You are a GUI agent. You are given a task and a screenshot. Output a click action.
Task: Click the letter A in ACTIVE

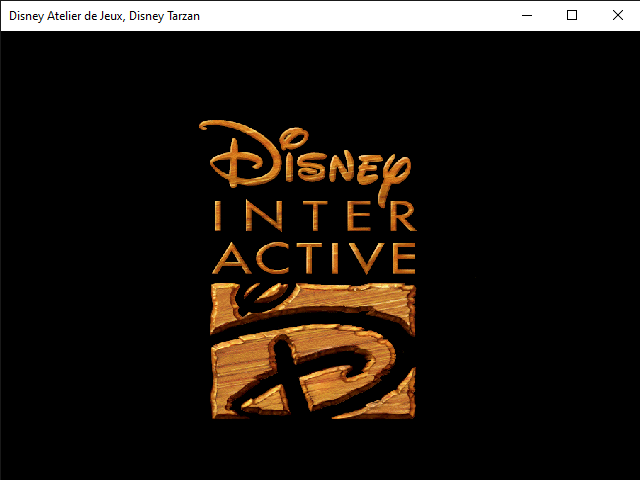click(229, 257)
